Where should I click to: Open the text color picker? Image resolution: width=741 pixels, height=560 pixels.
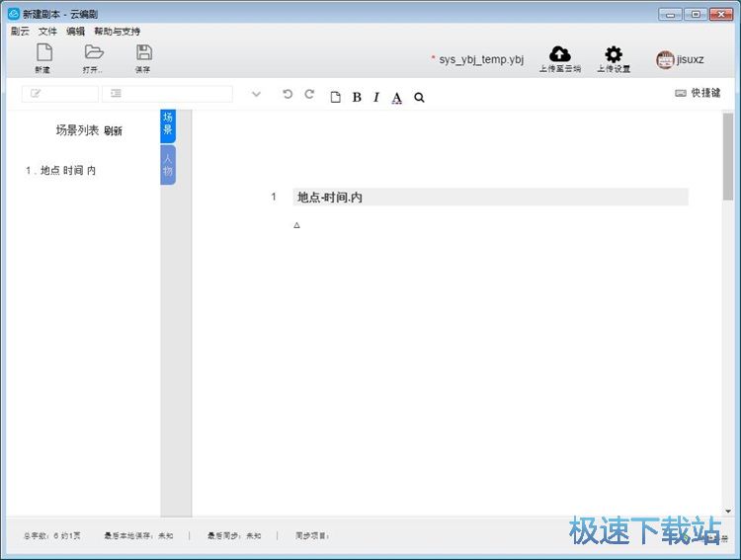pyautogui.click(x=397, y=97)
